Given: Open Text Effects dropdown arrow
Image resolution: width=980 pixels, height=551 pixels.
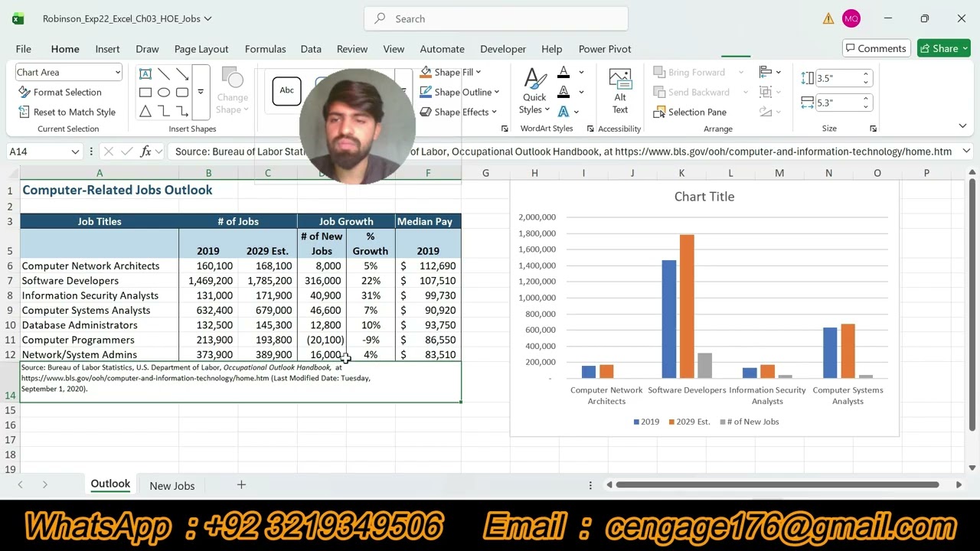Looking at the screenshot, I should coord(576,112).
